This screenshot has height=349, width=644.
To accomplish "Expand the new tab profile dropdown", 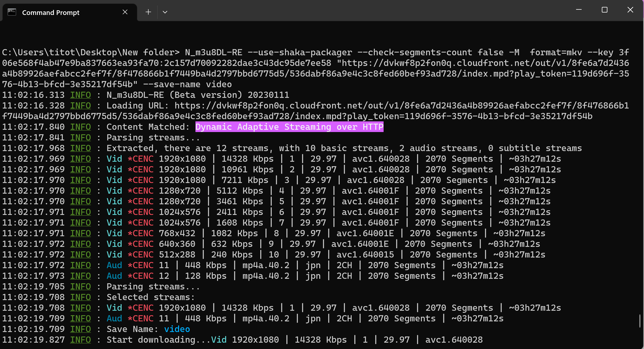I will click(x=165, y=12).
